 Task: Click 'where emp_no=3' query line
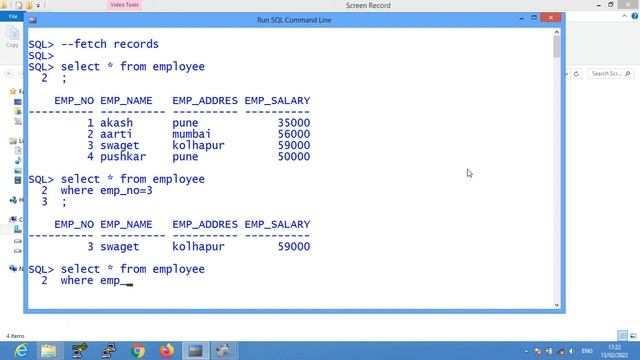pos(107,190)
